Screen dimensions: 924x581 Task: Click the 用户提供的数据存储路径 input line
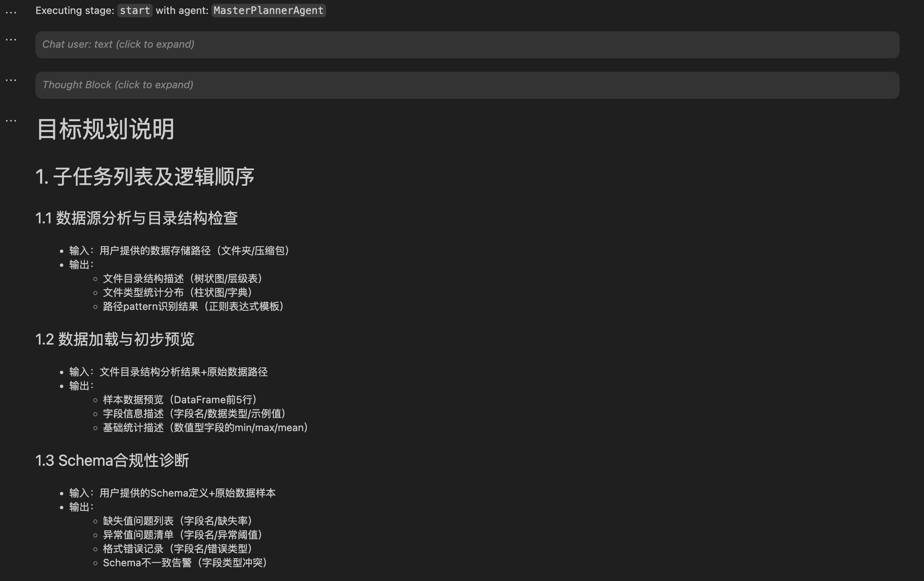[x=179, y=251]
